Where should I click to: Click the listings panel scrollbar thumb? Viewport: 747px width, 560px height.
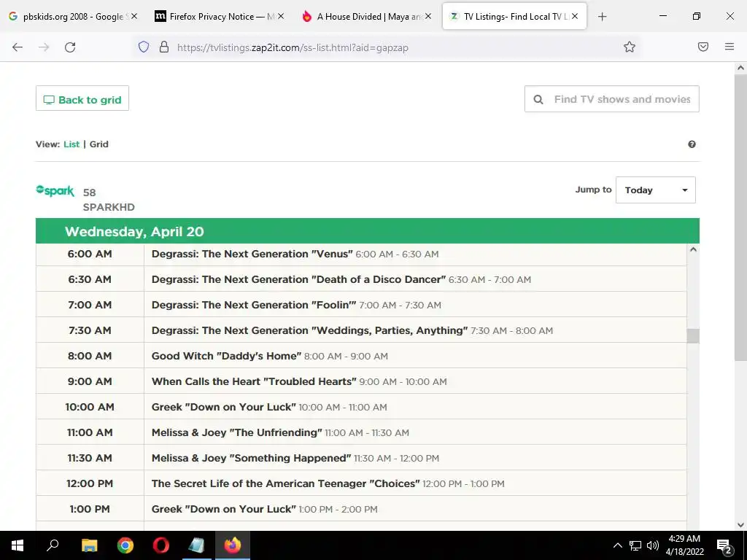click(693, 335)
